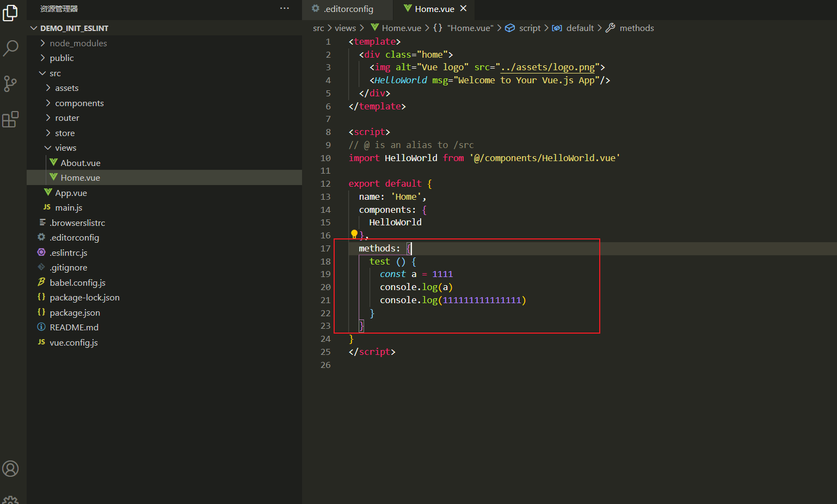Open App.vue in the explorer
This screenshot has width=837, height=504.
point(164,193)
